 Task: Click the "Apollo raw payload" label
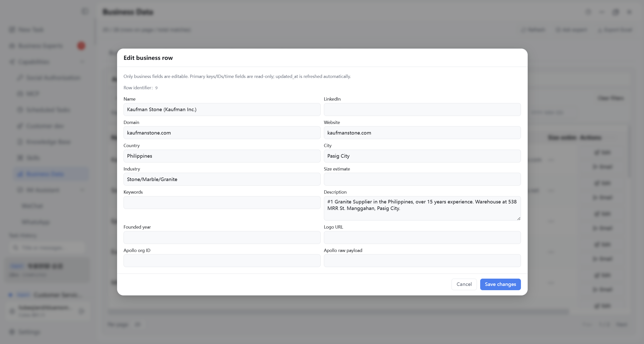[x=343, y=250]
